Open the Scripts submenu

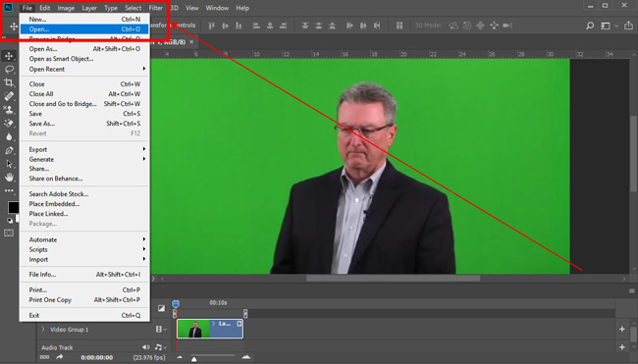click(84, 249)
